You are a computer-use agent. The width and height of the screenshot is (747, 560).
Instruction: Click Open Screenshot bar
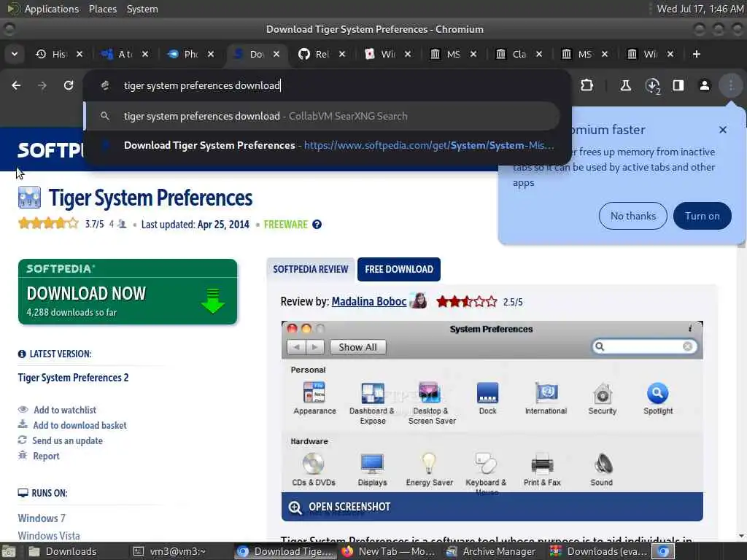(492, 507)
